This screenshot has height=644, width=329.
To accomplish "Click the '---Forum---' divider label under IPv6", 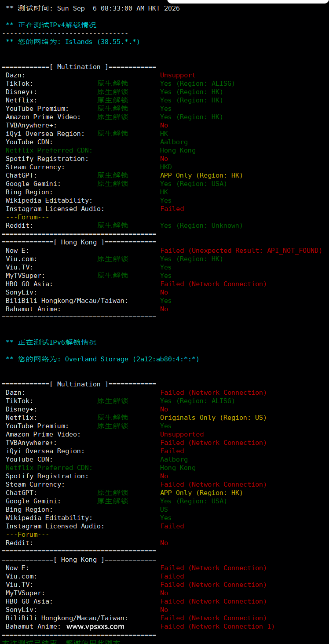I will click(x=27, y=535).
